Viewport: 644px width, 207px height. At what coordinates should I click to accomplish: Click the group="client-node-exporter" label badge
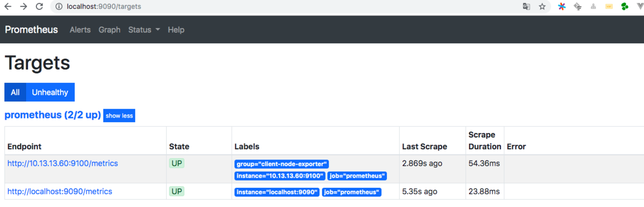click(281, 164)
